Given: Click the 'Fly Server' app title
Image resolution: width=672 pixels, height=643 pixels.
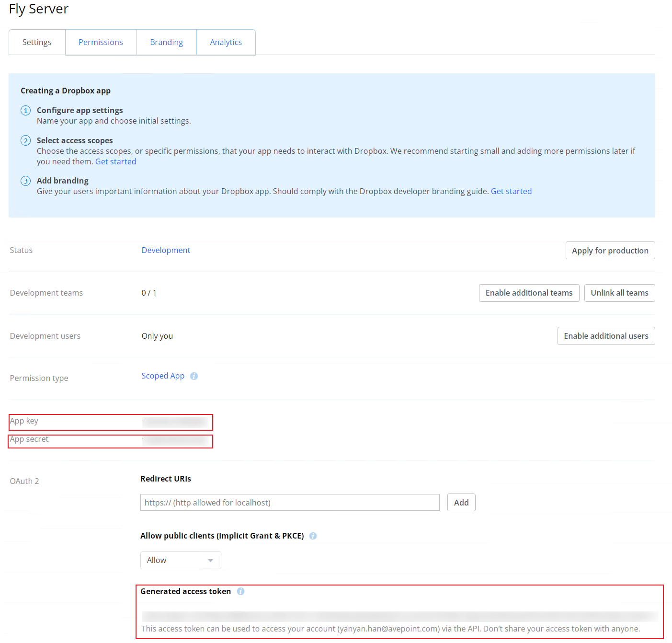Looking at the screenshot, I should pos(39,9).
